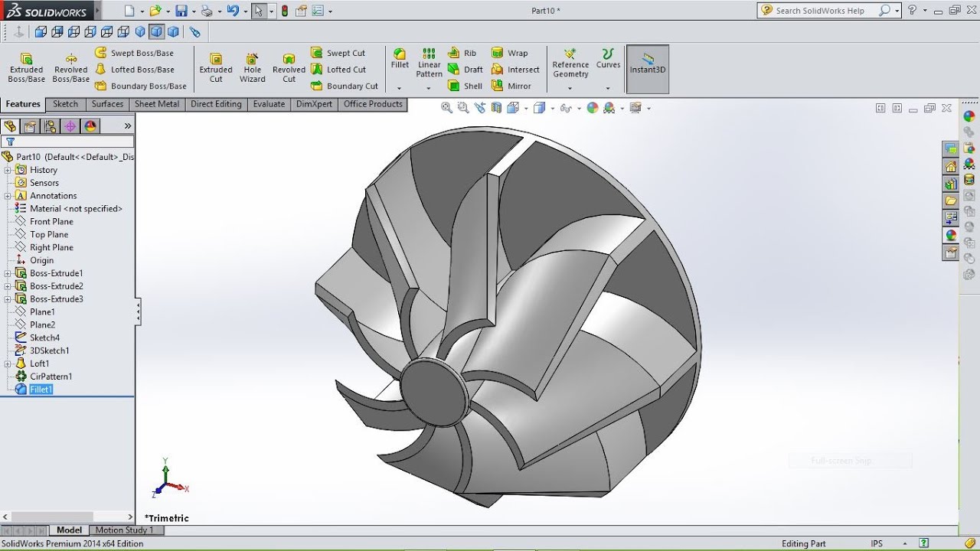Start the Revolved Boss/Base tool

[x=71, y=68]
